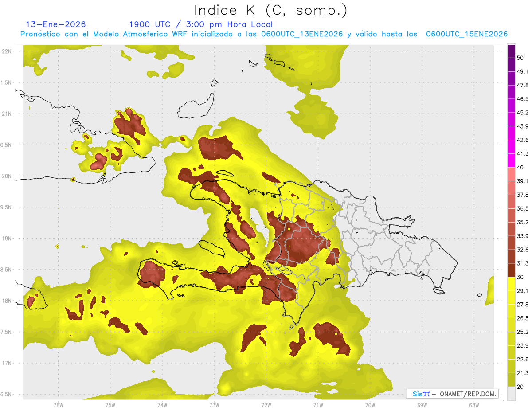532x411 pixels.
Task: Click the '1900 UTC / 3:00 pm Hora Local' time text
Action: tap(201, 24)
